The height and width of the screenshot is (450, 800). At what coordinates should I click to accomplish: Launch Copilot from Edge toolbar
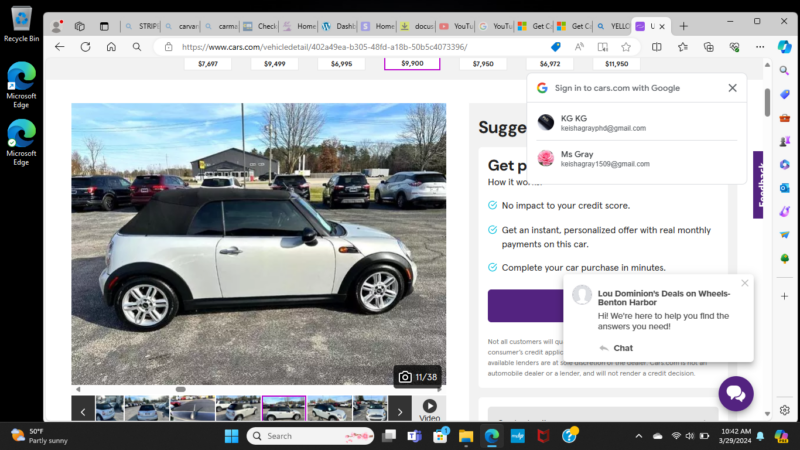point(784,47)
